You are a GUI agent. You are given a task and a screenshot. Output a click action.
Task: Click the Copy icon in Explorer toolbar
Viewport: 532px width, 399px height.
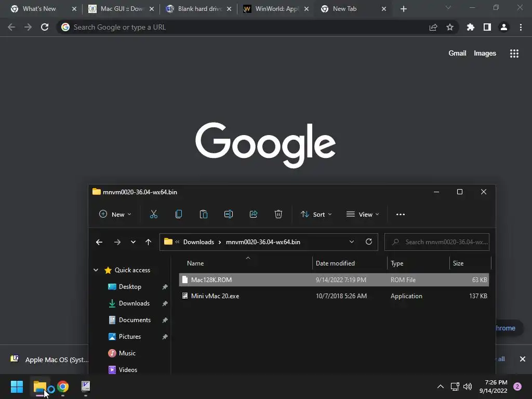[x=179, y=214]
